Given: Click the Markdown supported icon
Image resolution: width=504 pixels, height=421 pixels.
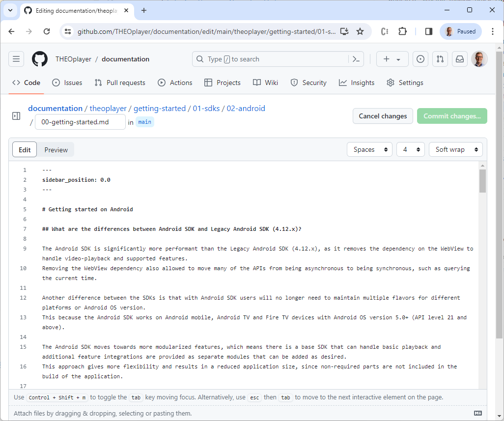Looking at the screenshot, I should (x=477, y=413).
